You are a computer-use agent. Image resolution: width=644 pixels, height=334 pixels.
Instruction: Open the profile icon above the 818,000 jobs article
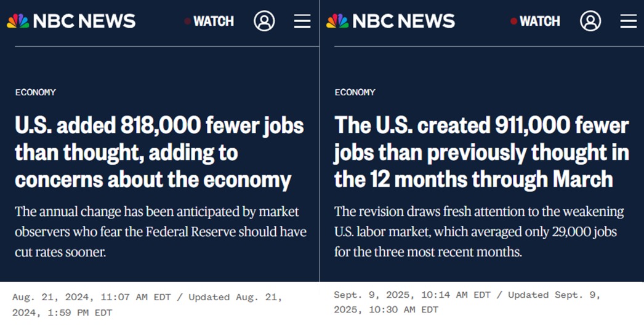pos(264,21)
